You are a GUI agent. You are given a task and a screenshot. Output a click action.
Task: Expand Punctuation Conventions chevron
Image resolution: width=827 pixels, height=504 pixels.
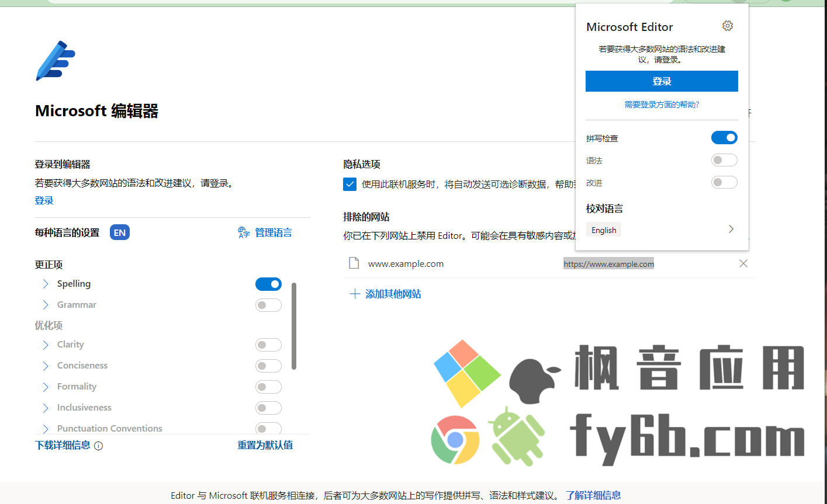[46, 429]
